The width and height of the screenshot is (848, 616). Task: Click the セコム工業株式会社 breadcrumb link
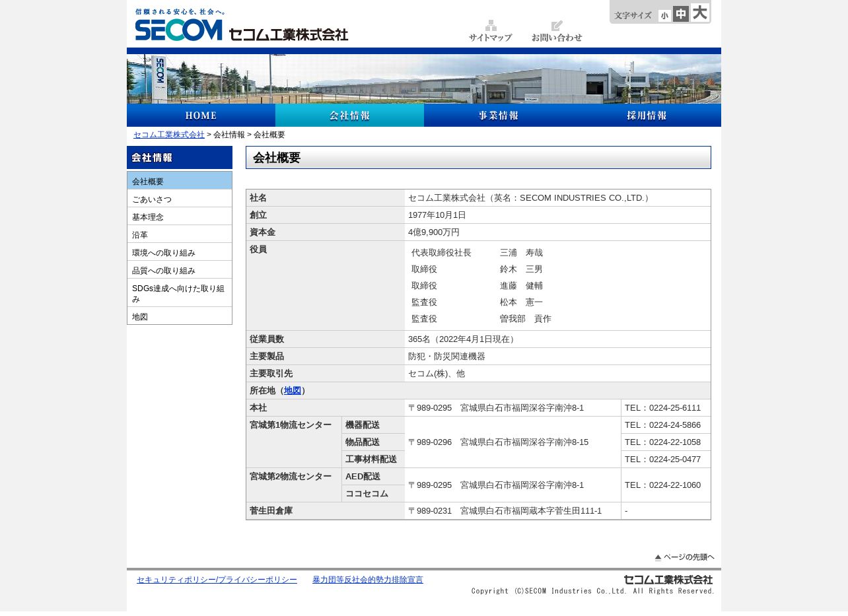point(169,135)
